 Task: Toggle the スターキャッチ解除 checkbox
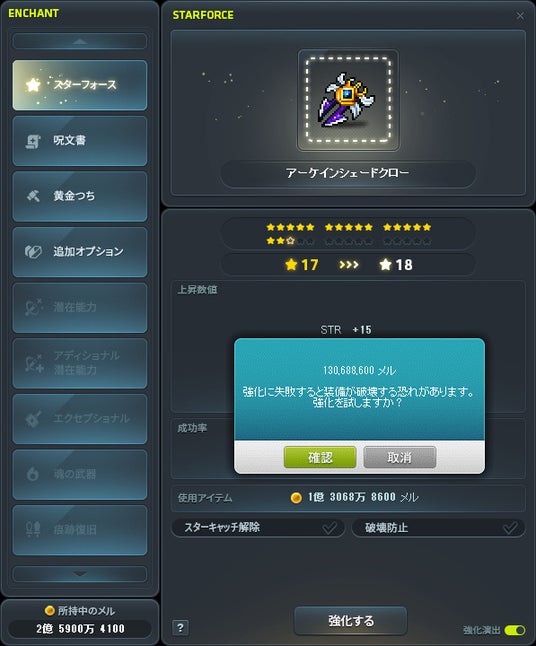(329, 528)
